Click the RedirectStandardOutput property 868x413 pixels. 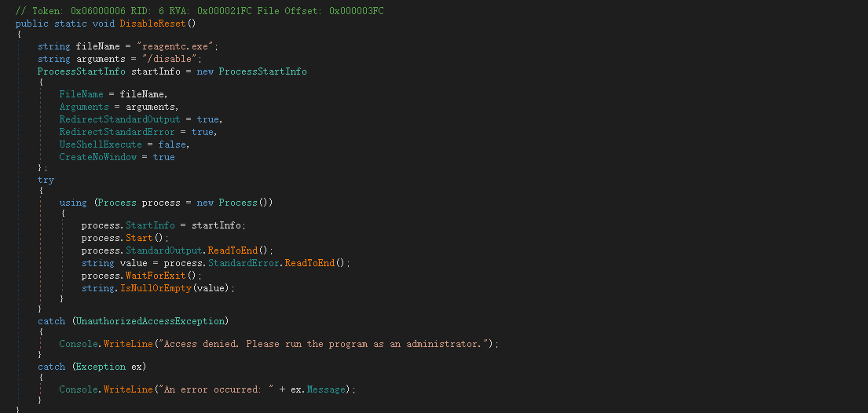tap(119, 119)
